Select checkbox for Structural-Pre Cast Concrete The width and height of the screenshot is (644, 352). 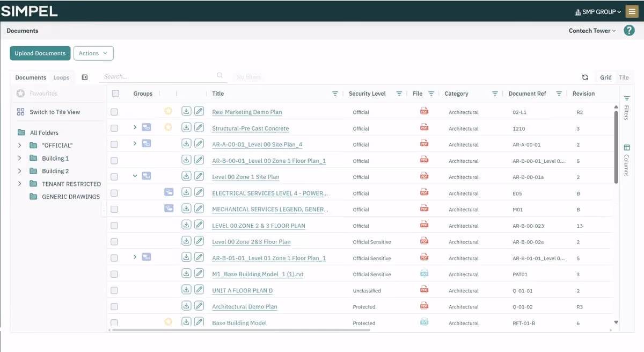(114, 128)
